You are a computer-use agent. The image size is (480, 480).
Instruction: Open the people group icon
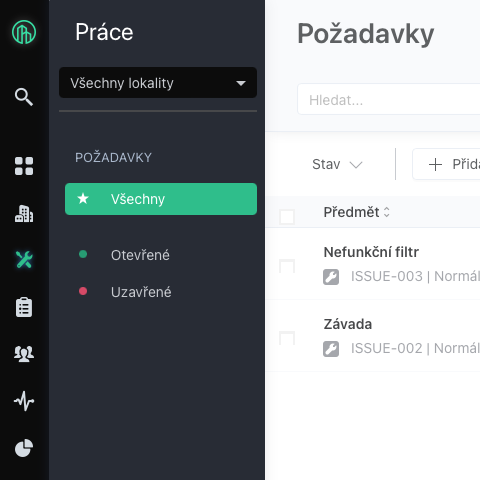tap(24, 354)
